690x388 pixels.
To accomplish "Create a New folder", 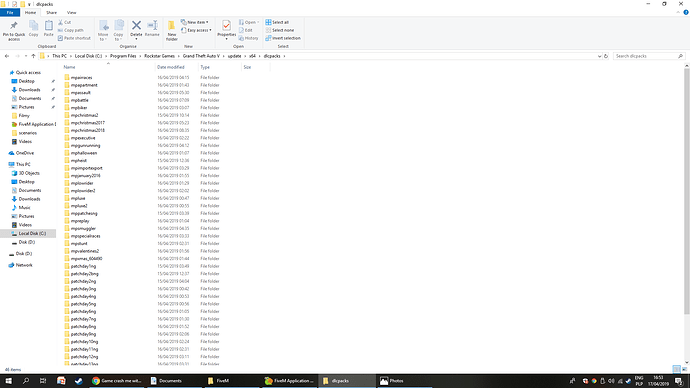I will tap(172, 30).
